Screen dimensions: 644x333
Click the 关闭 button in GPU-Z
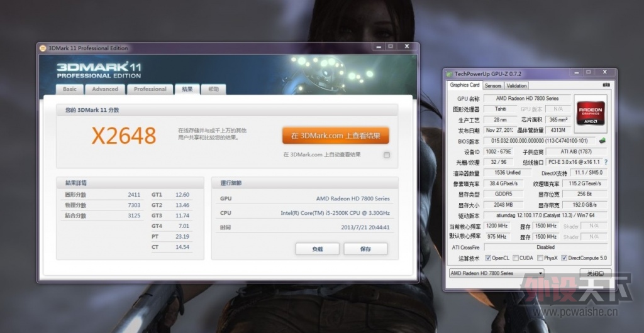595,273
